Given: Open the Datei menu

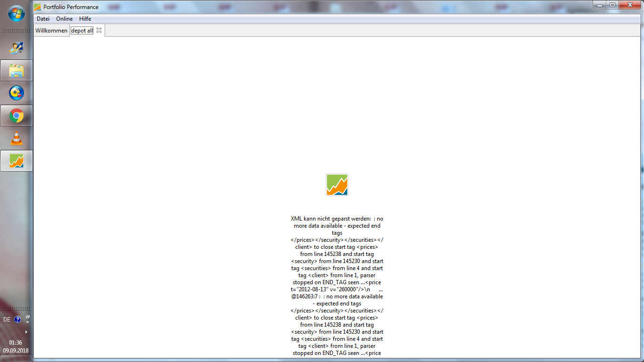Looking at the screenshot, I should 43,19.
